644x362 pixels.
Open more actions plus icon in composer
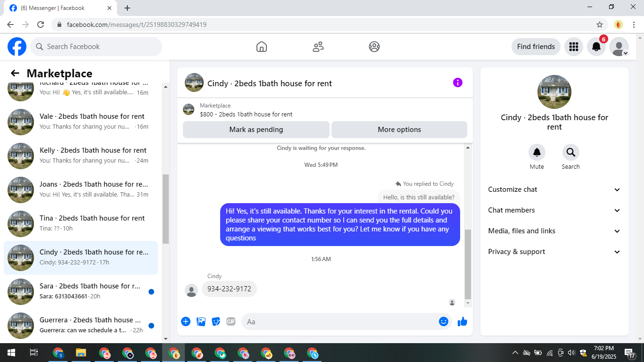[x=186, y=321]
